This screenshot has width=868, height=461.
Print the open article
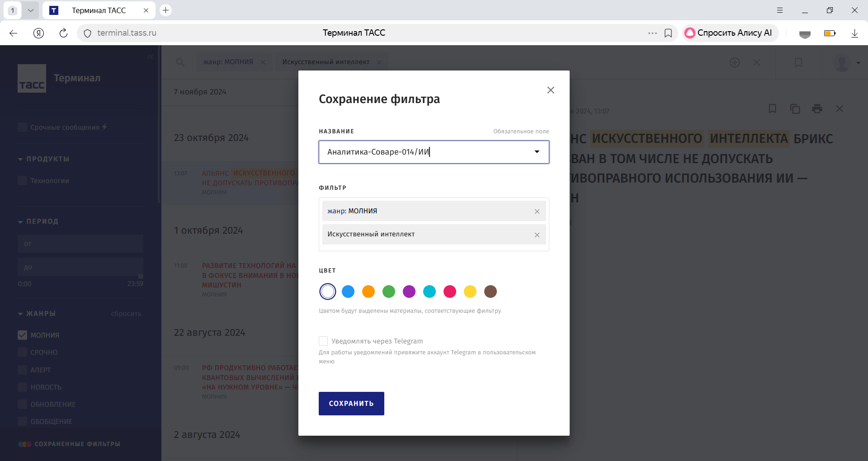[817, 108]
